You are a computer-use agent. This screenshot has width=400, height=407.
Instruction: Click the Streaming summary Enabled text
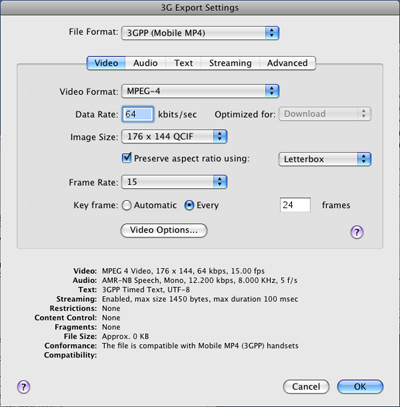[200, 299]
